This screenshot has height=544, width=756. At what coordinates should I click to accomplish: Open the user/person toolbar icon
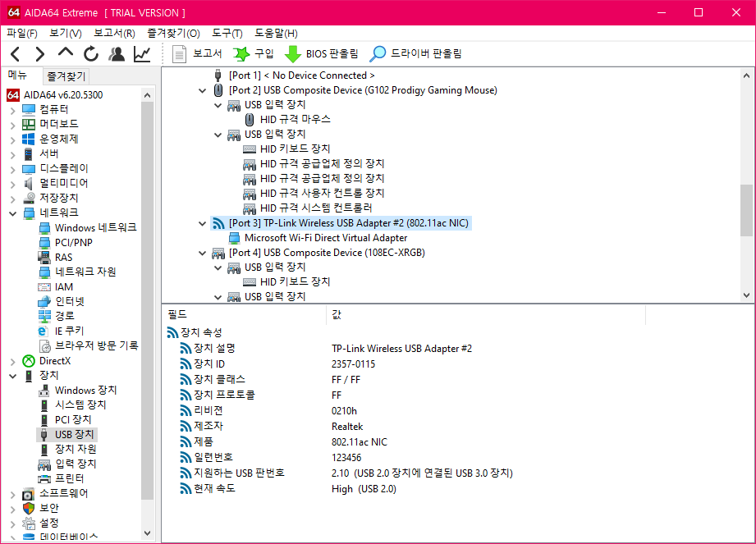coord(117,54)
